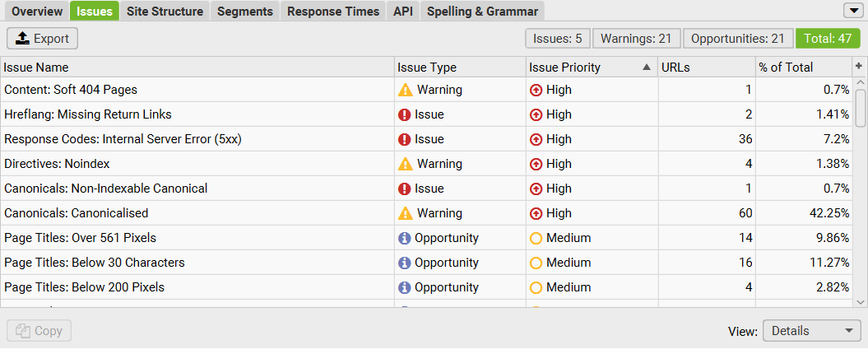Click red issue icon for Missing Return Links
868x354 pixels.
(x=404, y=114)
